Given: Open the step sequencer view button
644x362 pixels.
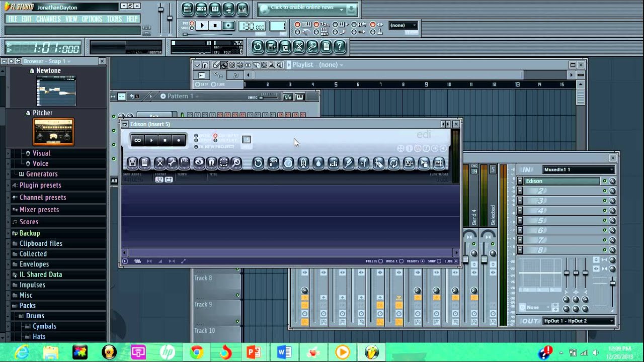Looking at the screenshot, I should tap(201, 9).
